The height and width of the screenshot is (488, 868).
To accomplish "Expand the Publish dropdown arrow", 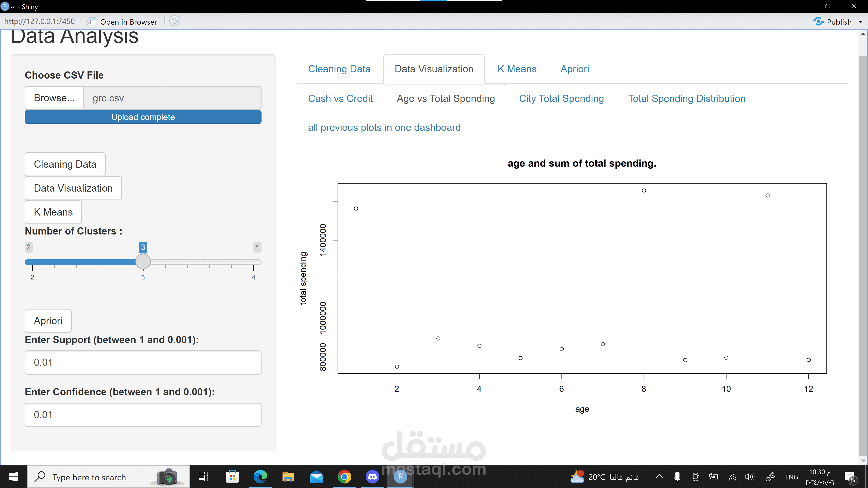I will pos(860,22).
